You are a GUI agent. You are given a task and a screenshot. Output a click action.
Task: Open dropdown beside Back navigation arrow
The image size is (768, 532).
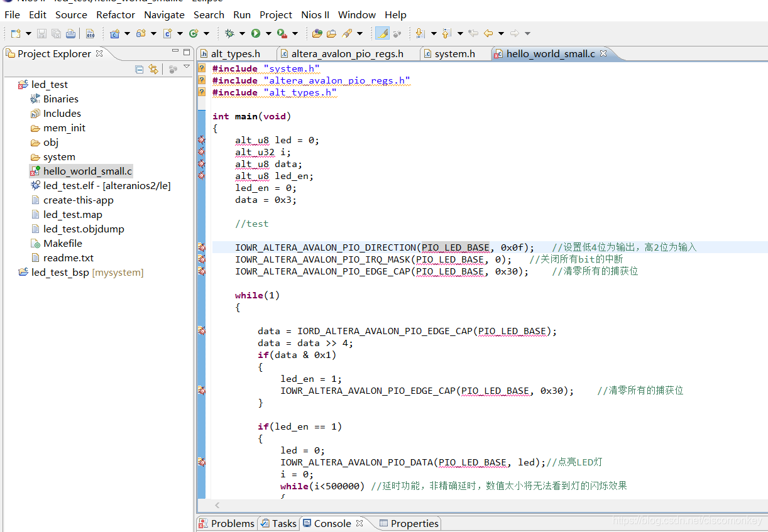click(x=501, y=34)
